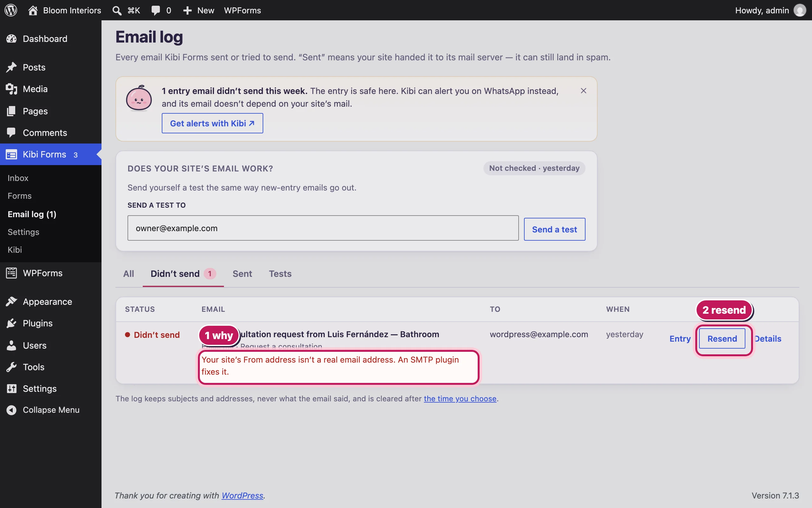Viewport: 812px width, 508px height.
Task: Click the badge on the Didn't send tab
Action: pyautogui.click(x=210, y=274)
